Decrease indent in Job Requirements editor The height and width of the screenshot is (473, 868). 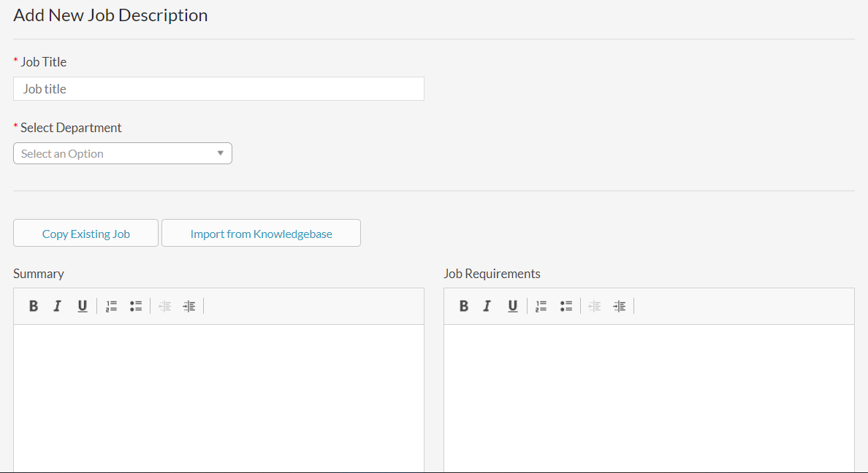tap(595, 306)
